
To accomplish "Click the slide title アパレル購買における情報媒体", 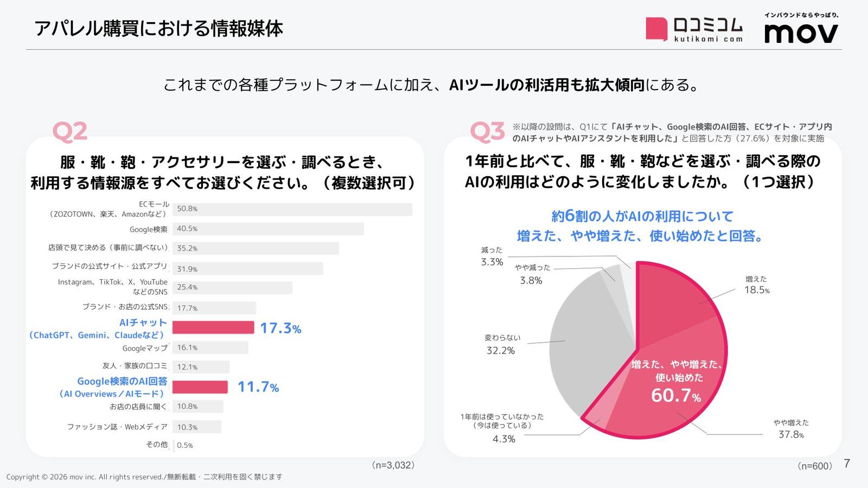I will pos(158,28).
